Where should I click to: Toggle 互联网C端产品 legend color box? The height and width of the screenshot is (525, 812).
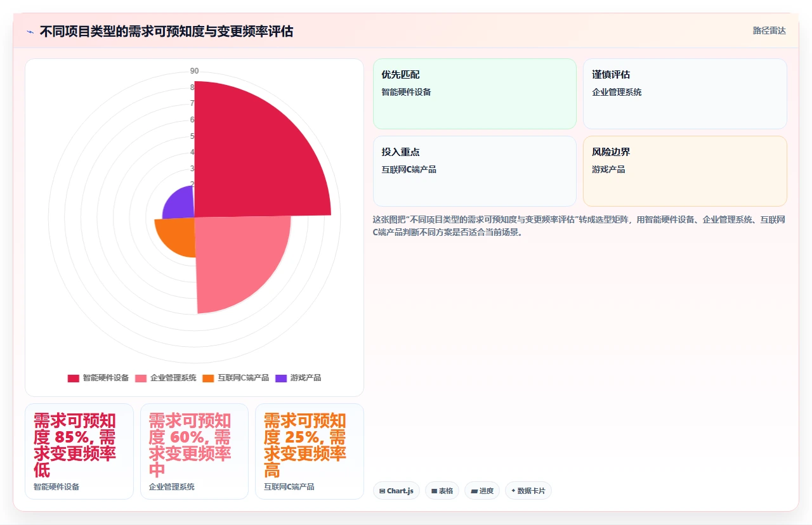click(208, 378)
